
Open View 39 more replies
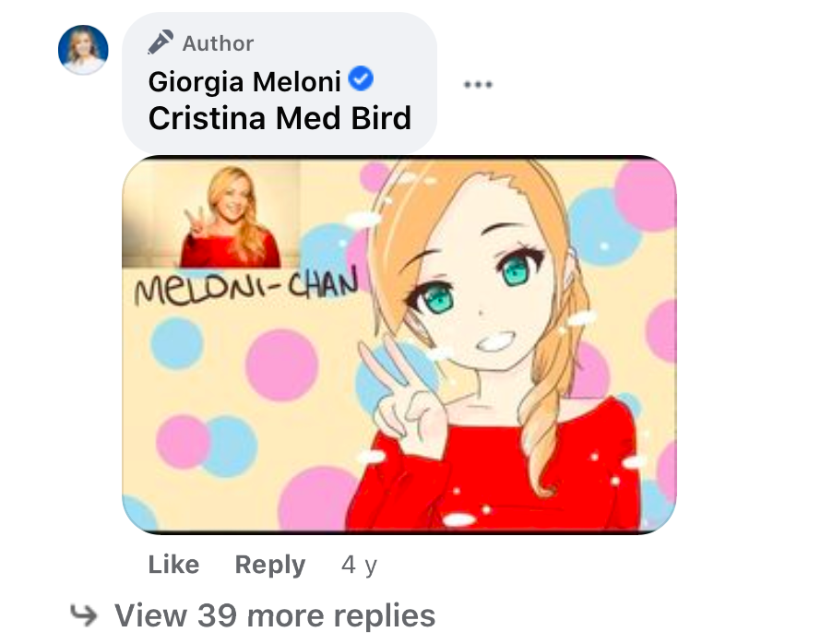coord(274,612)
